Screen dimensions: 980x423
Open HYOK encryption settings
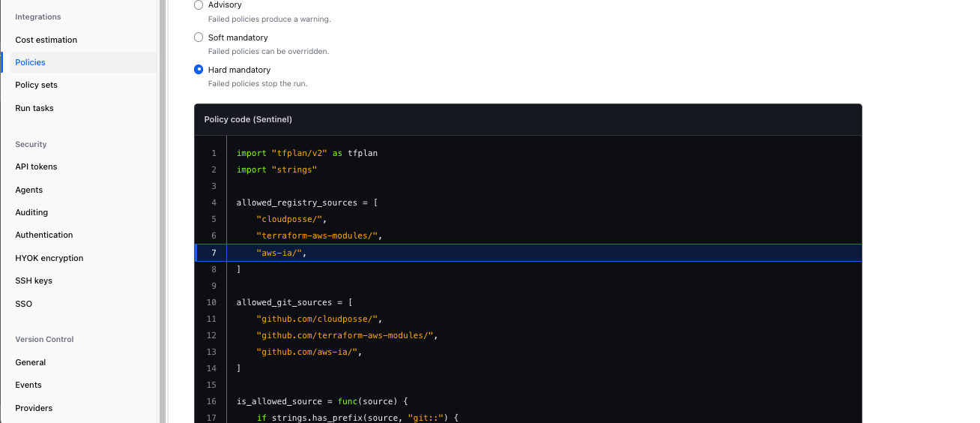[49, 258]
